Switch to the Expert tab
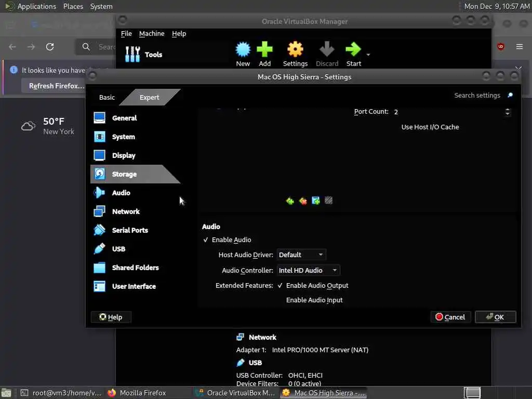532x399 pixels. [149, 97]
